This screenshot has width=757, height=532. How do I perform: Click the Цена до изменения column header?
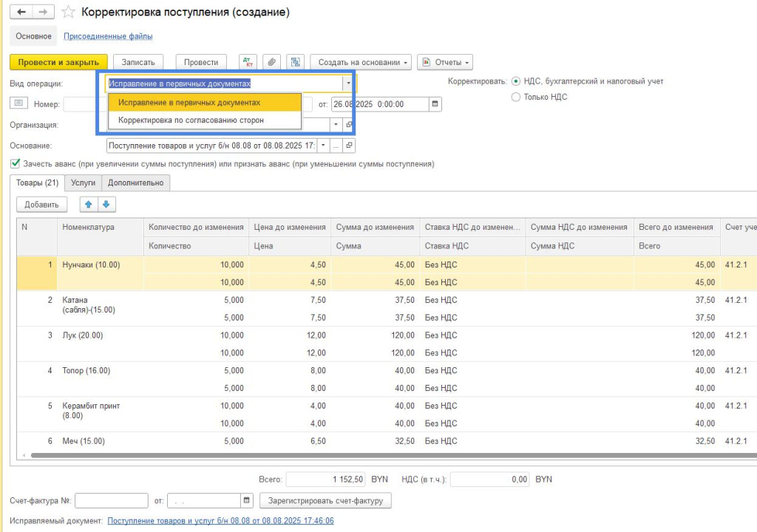(x=290, y=228)
